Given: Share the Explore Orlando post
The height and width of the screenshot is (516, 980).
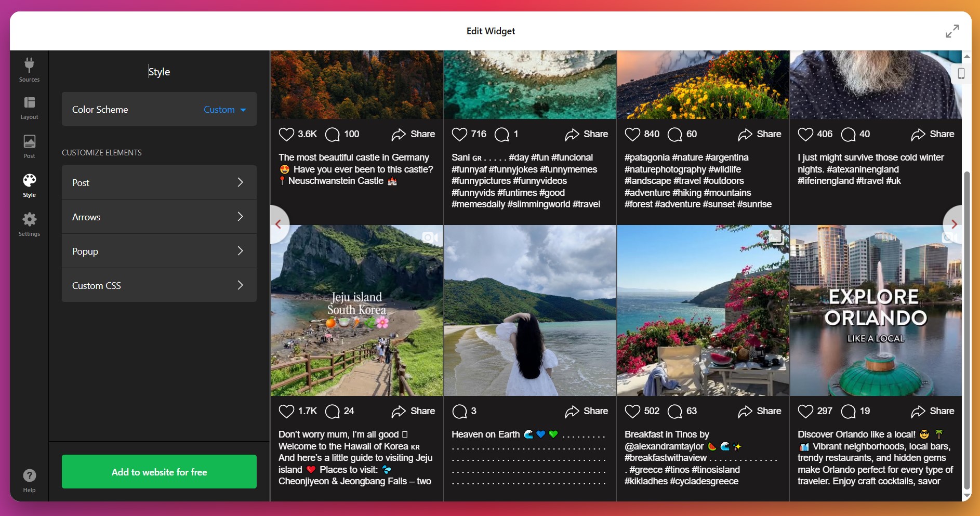Looking at the screenshot, I should tap(933, 411).
